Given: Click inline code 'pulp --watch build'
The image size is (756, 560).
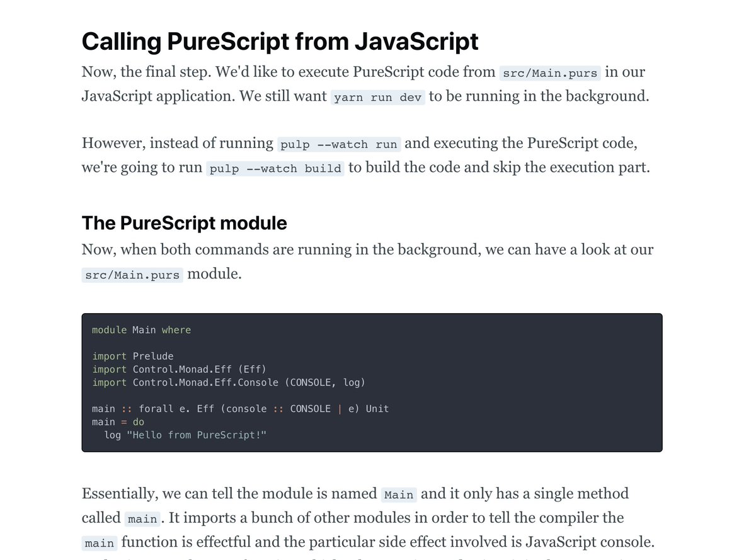Looking at the screenshot, I should coord(275,169).
